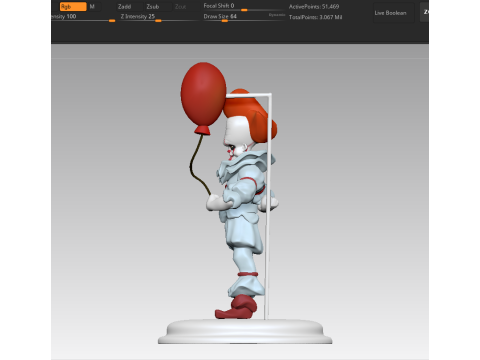Toggle the dimmed Zcut mode
The image size is (480, 360).
(180, 7)
